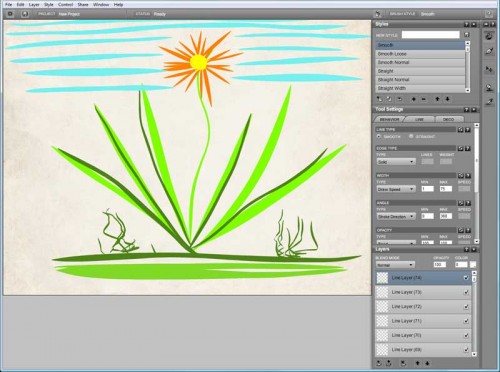Open the Width type dropdown showing Draw Speed
Viewport: 500px width, 372px height.
click(396, 189)
